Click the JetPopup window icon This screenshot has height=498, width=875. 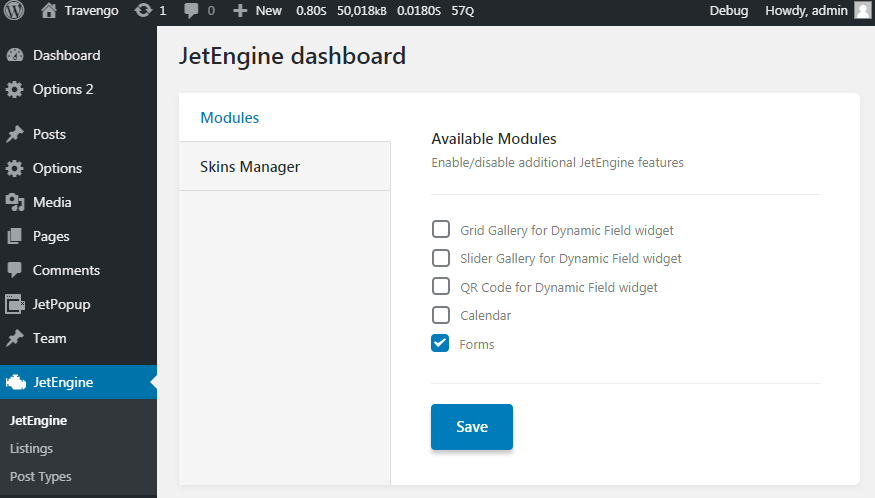pyautogui.click(x=15, y=304)
